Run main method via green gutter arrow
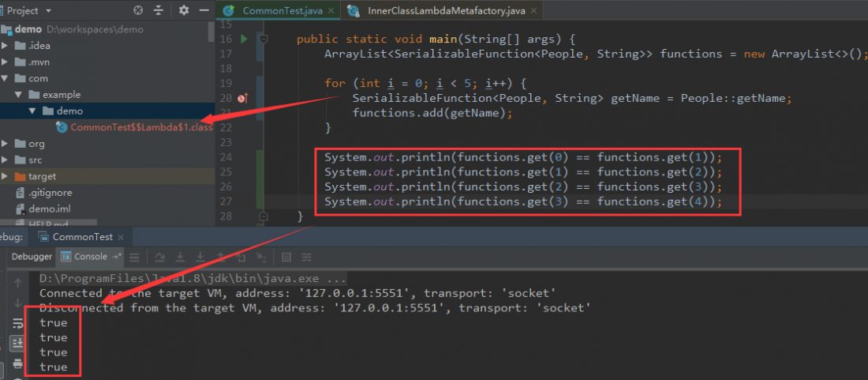Screen dimensions: 868x380 (x=245, y=39)
